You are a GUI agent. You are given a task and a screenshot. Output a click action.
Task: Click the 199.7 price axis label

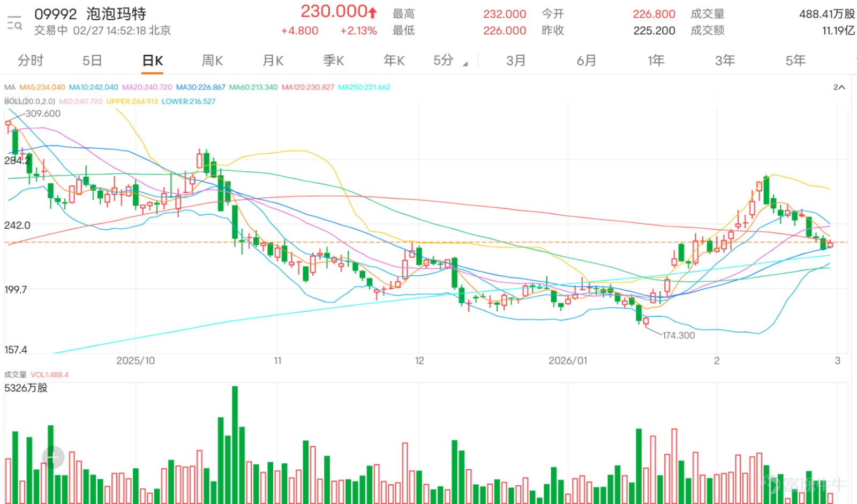pyautogui.click(x=16, y=290)
